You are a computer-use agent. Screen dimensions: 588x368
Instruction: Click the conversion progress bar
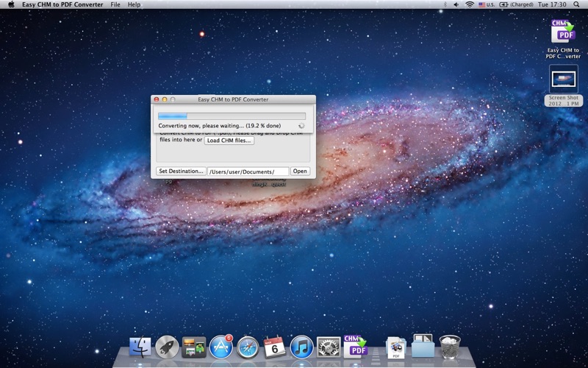tap(232, 116)
